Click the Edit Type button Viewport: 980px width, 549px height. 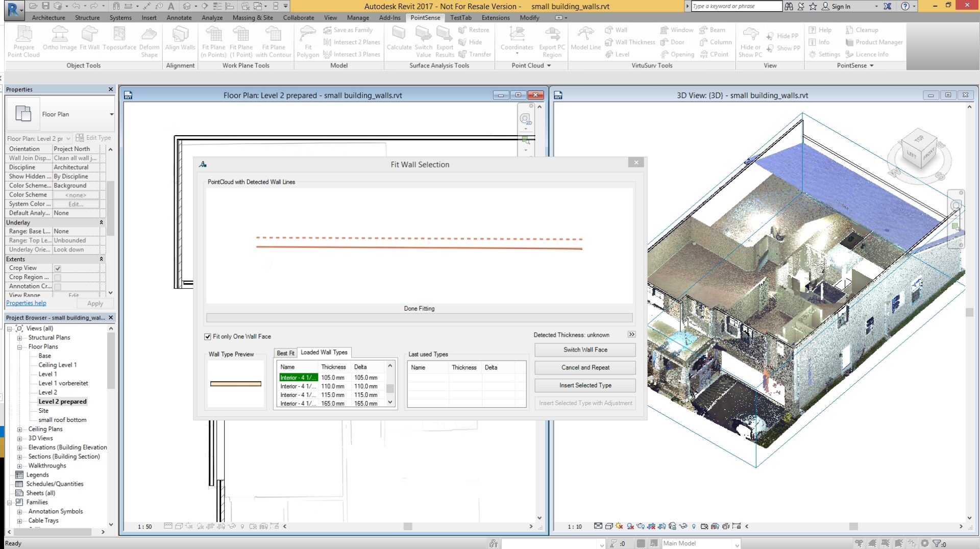click(93, 138)
